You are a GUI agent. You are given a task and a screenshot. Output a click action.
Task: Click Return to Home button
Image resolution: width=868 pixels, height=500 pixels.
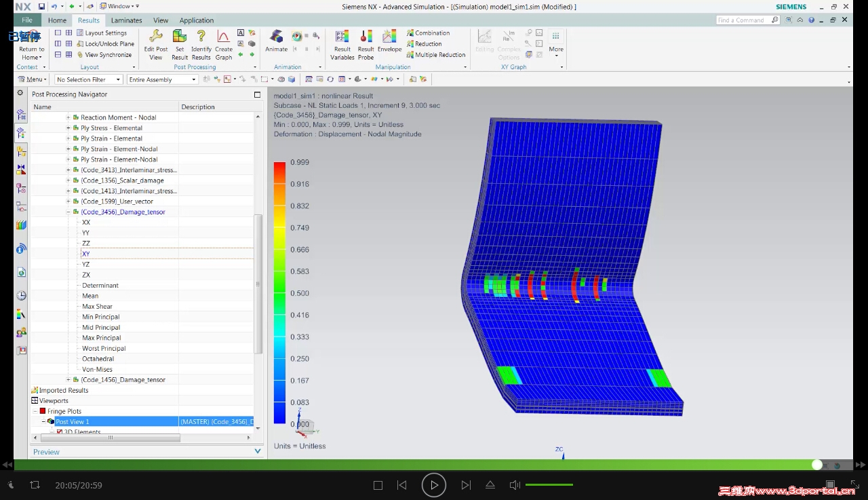[x=31, y=44]
